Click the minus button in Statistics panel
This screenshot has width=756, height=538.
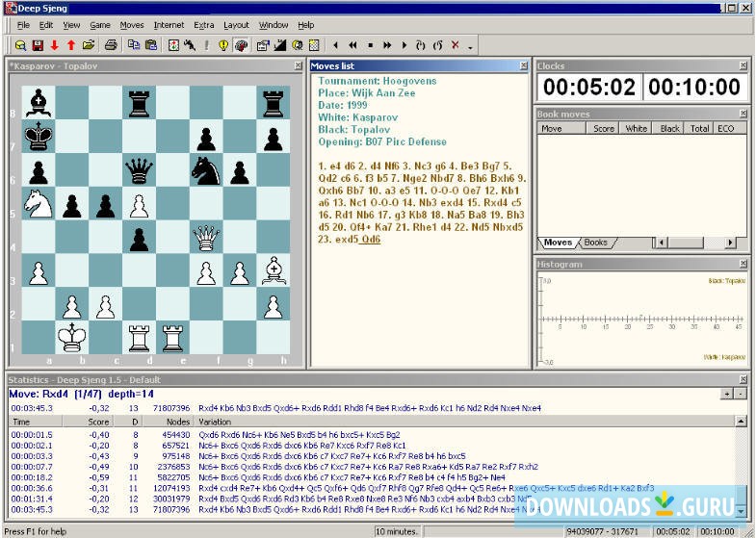740,394
